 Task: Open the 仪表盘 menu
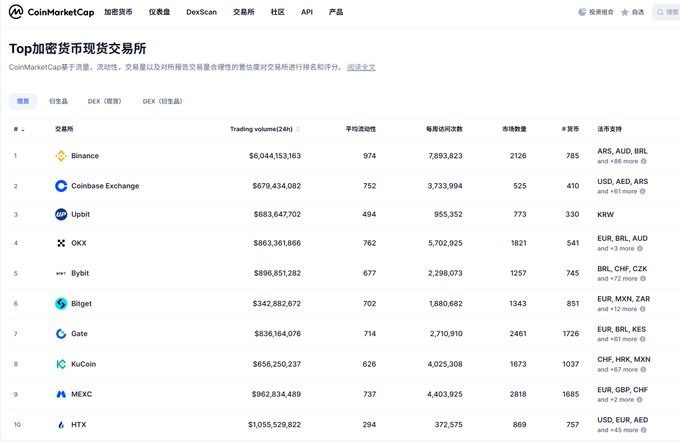click(159, 12)
